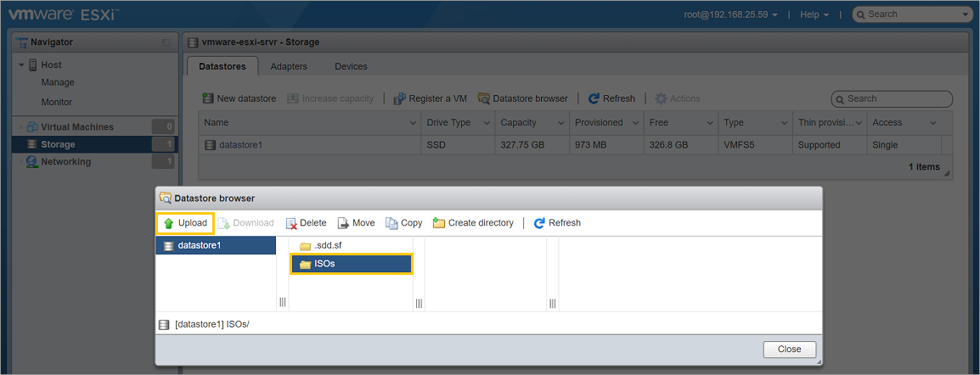Click the Navigator panel tree icon
This screenshot has width=980, height=375.
pyautogui.click(x=22, y=42)
